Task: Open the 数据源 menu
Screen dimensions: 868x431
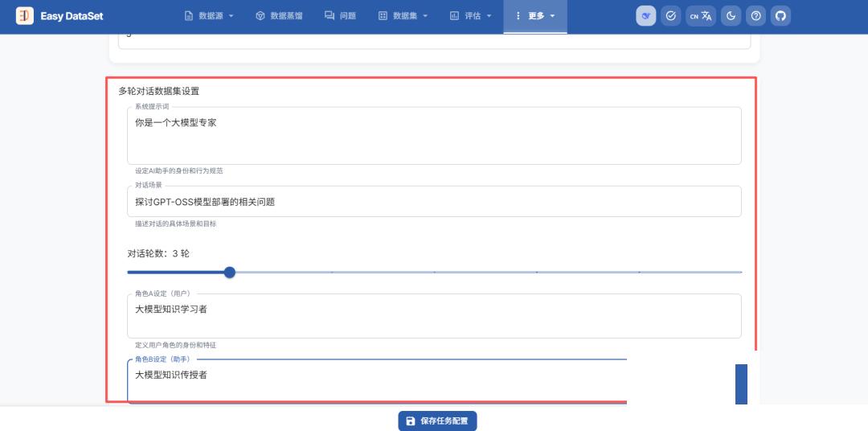Action: point(209,16)
